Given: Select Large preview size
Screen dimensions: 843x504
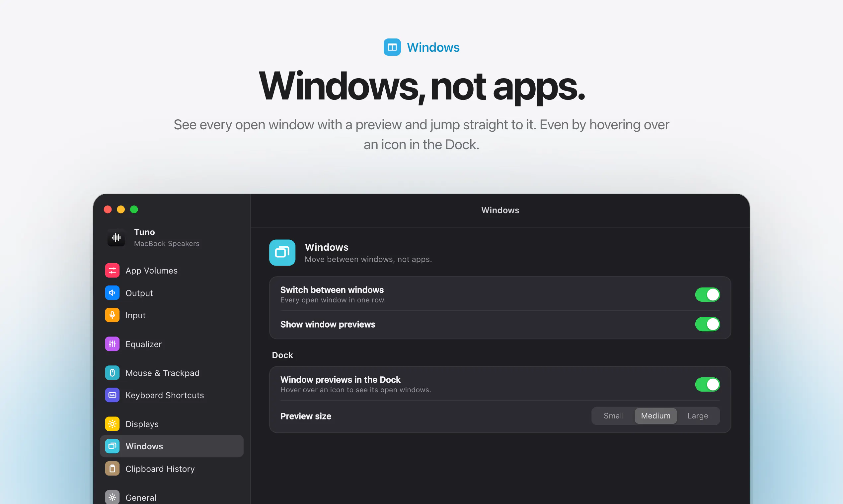Looking at the screenshot, I should click(x=698, y=416).
